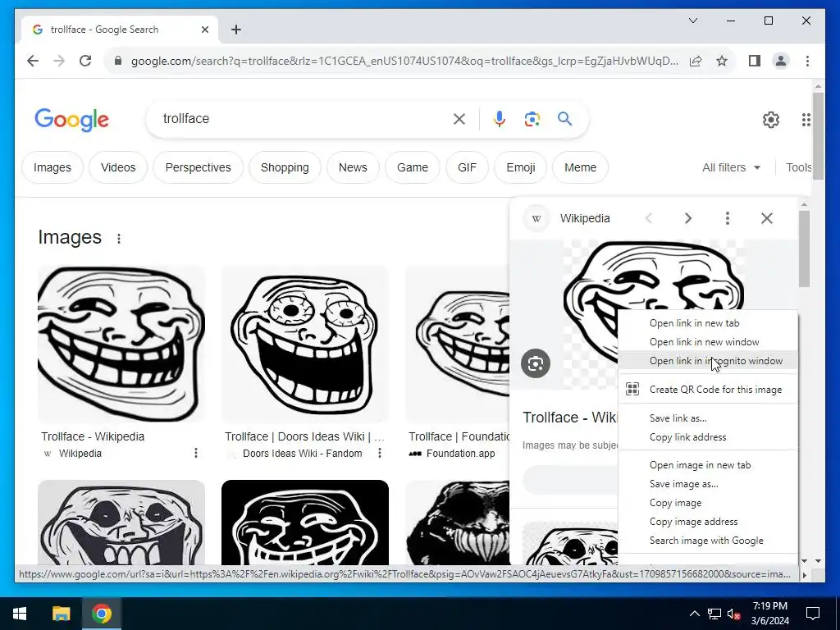
Task: Select Copy link address
Action: click(708, 436)
